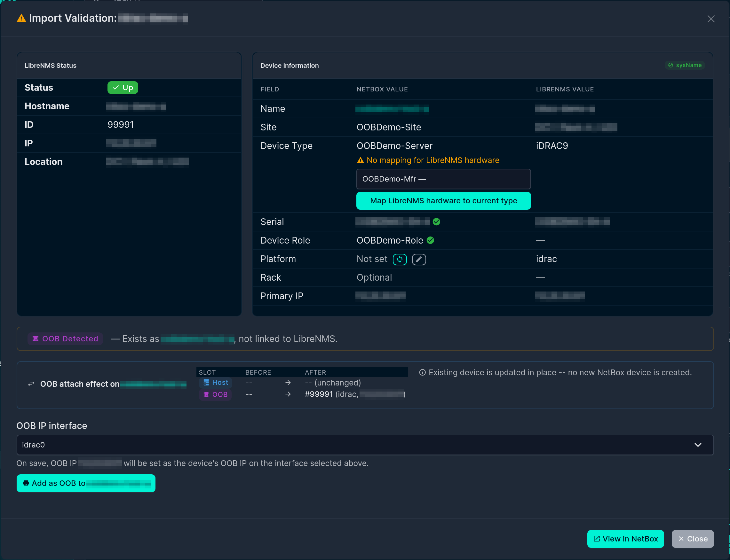The height and width of the screenshot is (560, 730).
Task: Click the arrow icon in the Host slot row
Action: click(x=288, y=383)
